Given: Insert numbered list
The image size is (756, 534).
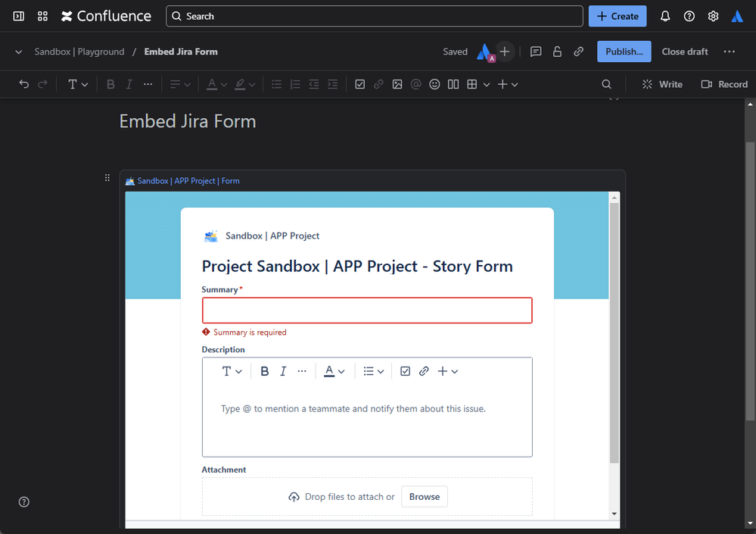Looking at the screenshot, I should coord(295,84).
